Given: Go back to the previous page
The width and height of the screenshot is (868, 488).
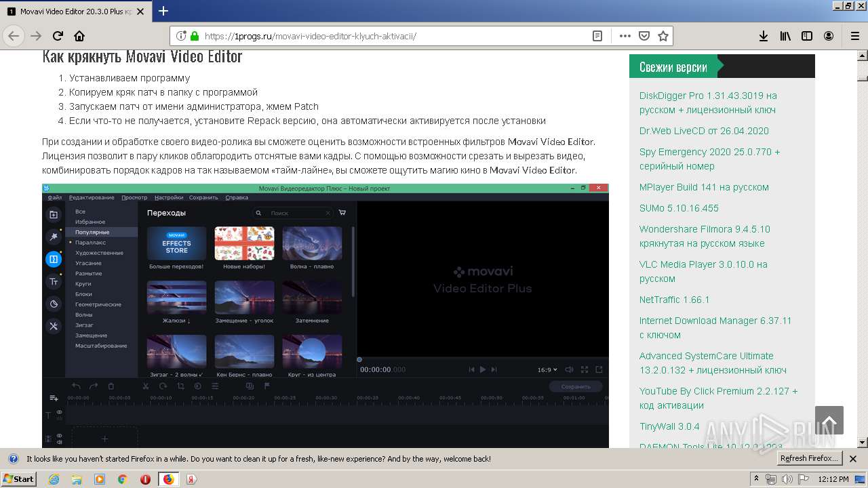Looking at the screenshot, I should coord(14,36).
